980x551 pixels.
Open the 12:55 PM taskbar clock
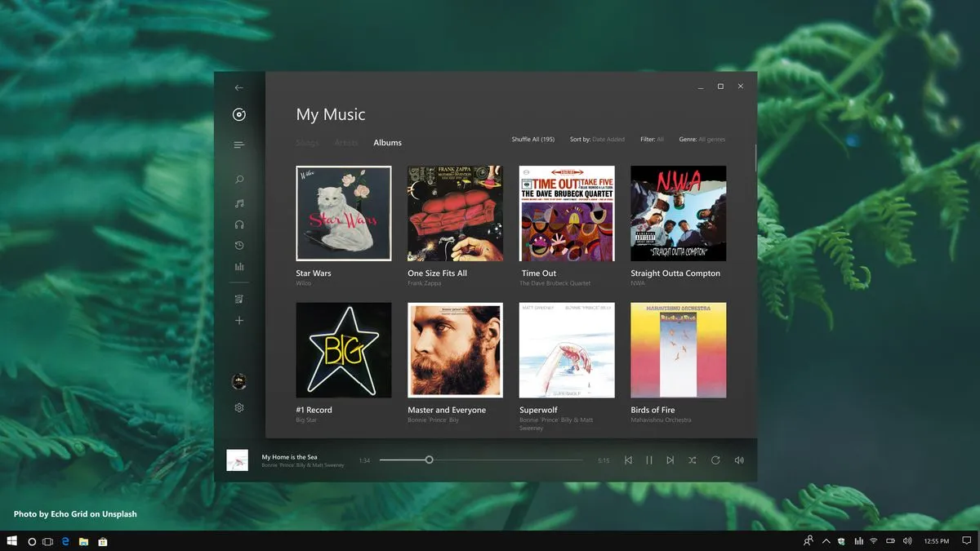tap(936, 541)
